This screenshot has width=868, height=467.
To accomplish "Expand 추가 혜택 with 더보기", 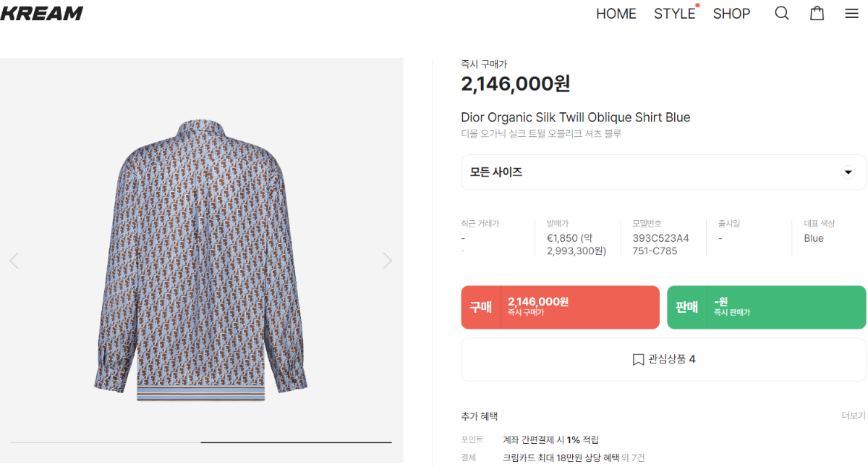I will coord(853,416).
